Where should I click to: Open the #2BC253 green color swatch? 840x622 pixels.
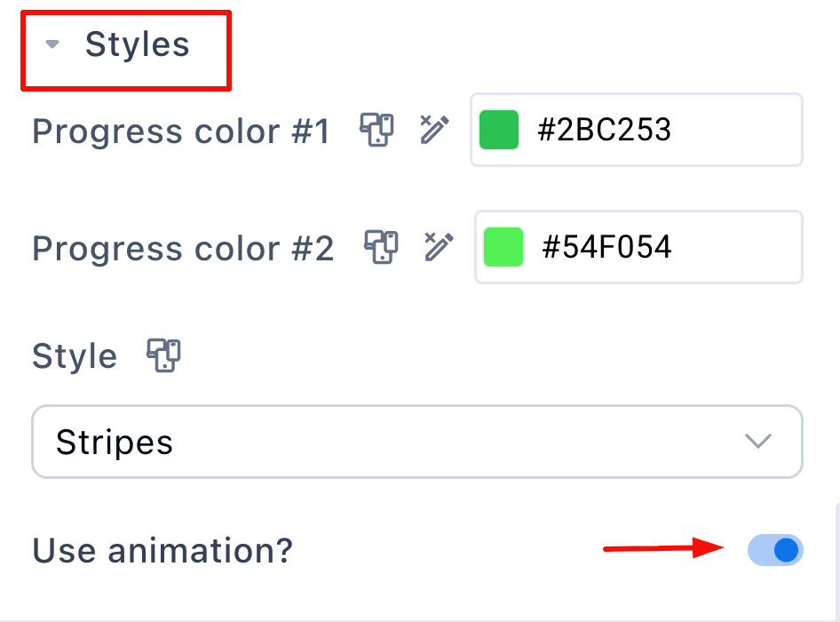[x=499, y=130]
